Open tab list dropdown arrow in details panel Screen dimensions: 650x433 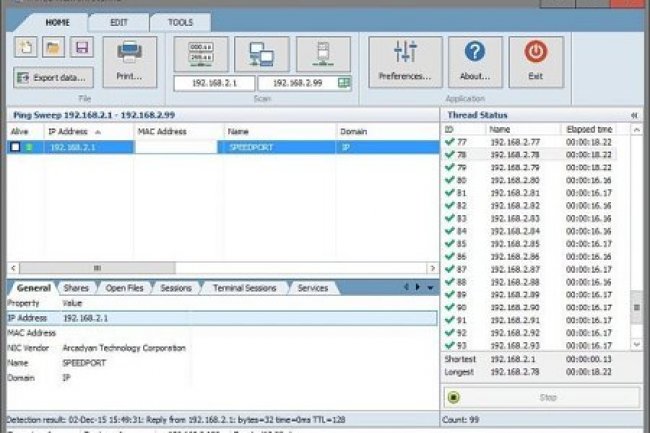430,288
